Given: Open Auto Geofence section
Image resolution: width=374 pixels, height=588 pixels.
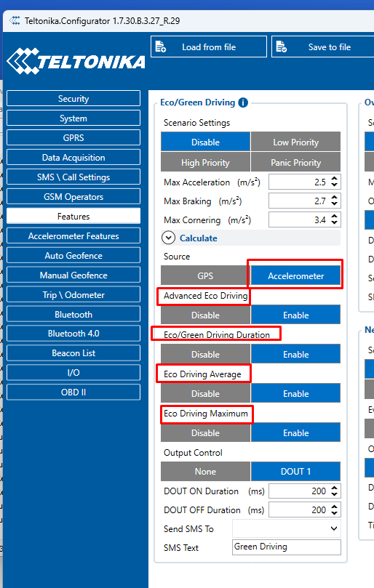Looking at the screenshot, I should (x=73, y=255).
